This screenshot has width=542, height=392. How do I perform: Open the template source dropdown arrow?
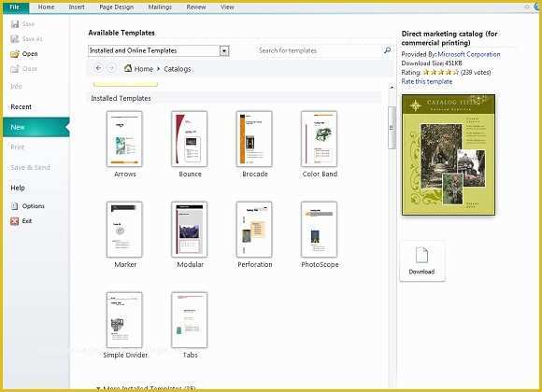point(224,51)
